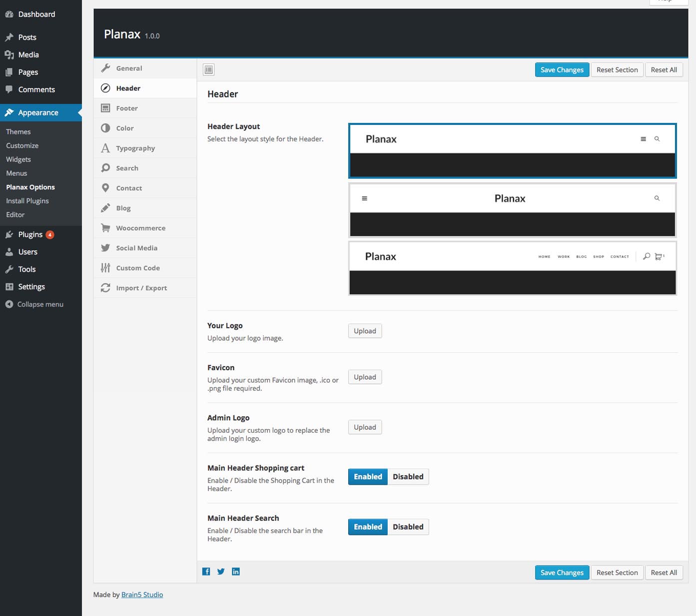Go to Widgets under Appearance
Screen dimensions: 696x616
click(x=18, y=159)
